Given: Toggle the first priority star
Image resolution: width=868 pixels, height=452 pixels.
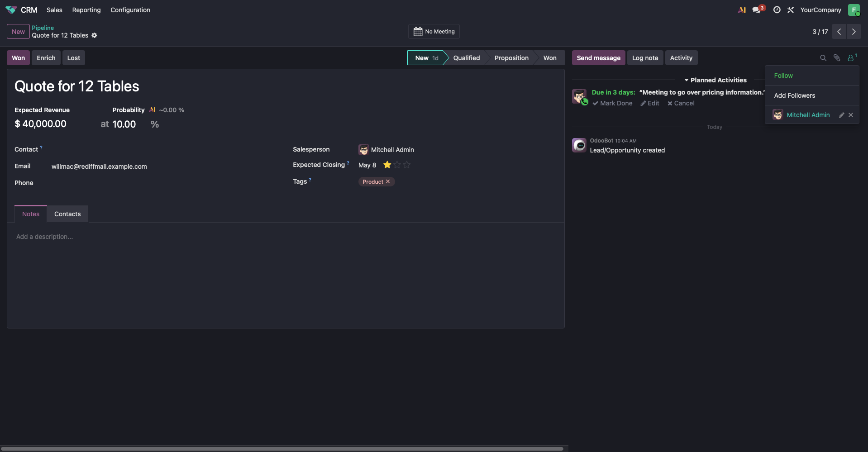Looking at the screenshot, I should 387,165.
